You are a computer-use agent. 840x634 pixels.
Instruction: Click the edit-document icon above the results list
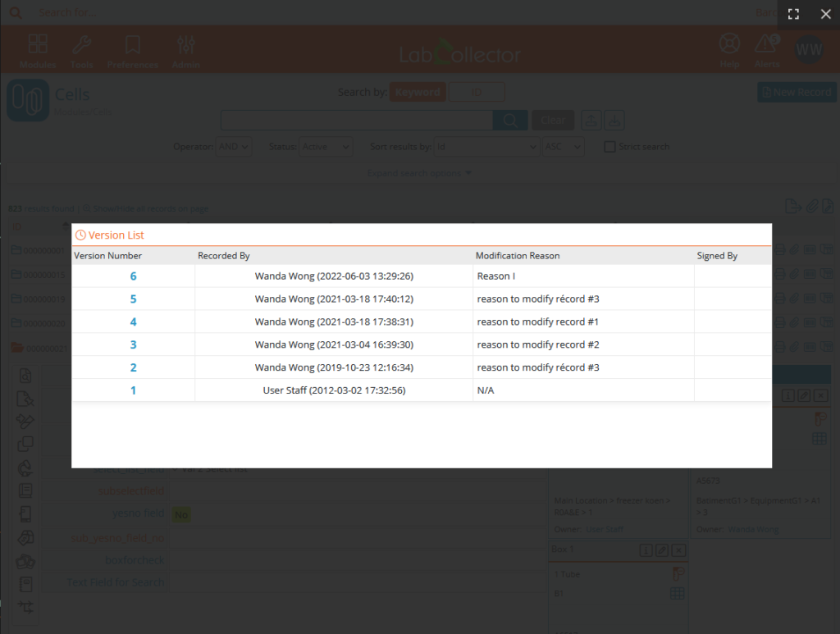tap(828, 206)
